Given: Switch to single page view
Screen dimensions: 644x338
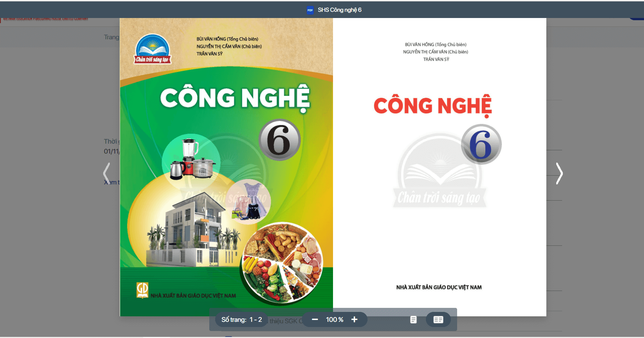Looking at the screenshot, I should click(413, 320).
